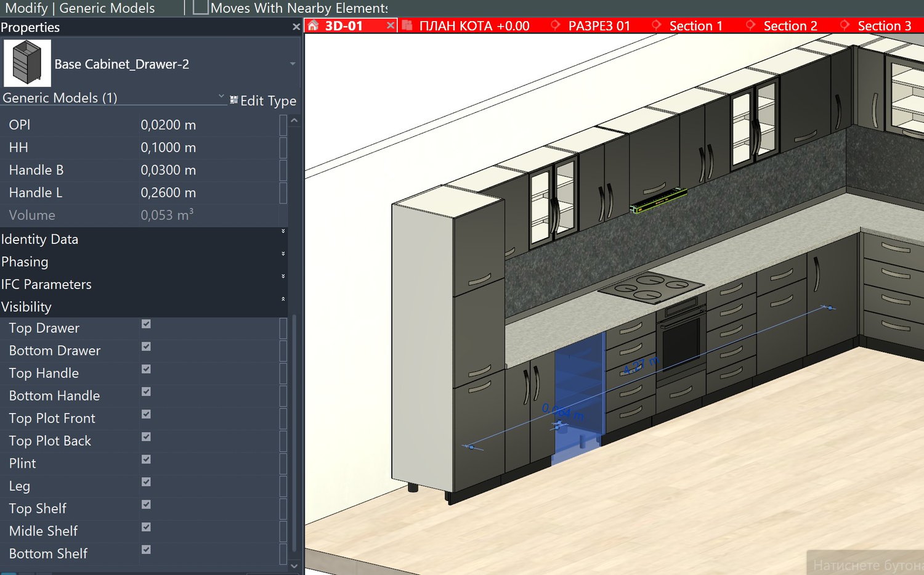Click the section icon beside Section 2
924x575 pixels.
(751, 25)
